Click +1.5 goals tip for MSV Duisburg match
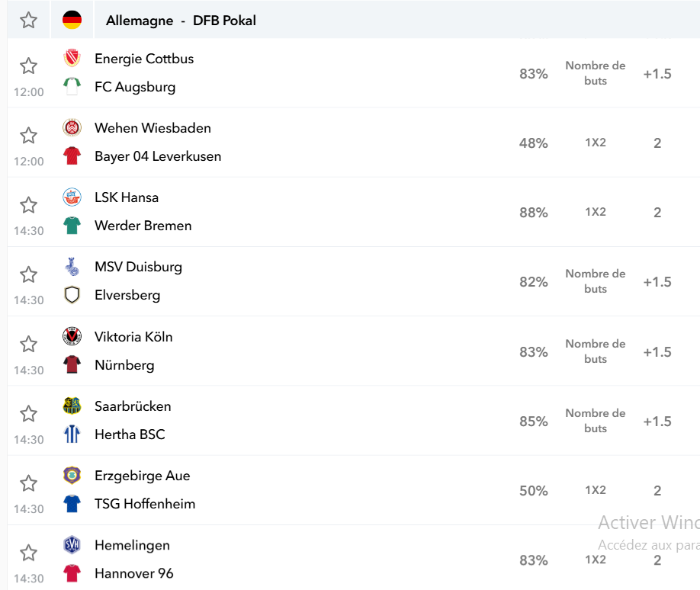 657,282
